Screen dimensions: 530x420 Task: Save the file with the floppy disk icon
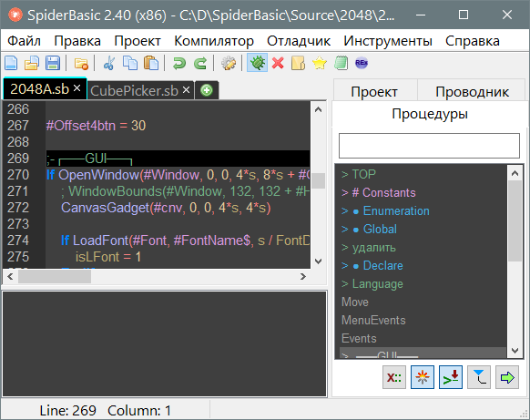[53, 63]
